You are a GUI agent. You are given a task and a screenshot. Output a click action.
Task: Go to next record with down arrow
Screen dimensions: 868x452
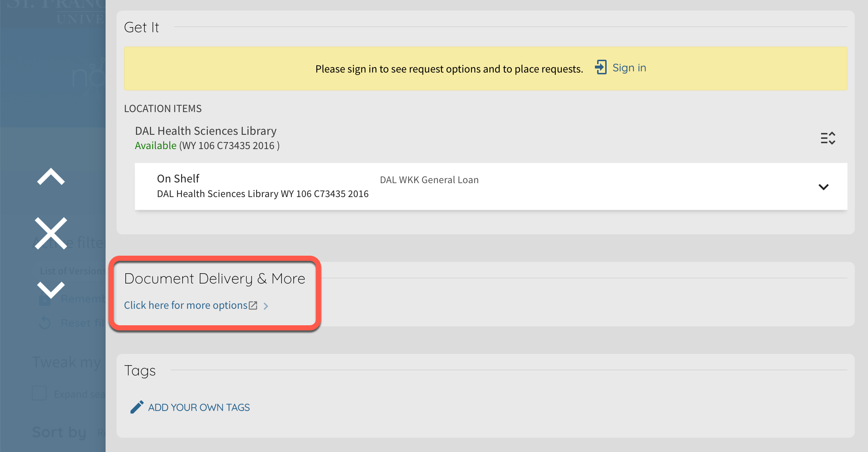point(51,290)
